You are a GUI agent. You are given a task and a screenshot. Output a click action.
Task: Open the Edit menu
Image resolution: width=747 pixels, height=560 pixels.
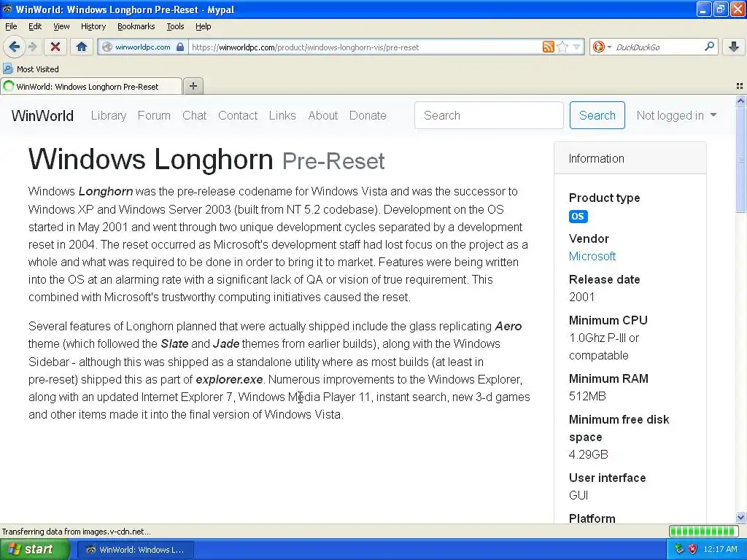point(35,26)
